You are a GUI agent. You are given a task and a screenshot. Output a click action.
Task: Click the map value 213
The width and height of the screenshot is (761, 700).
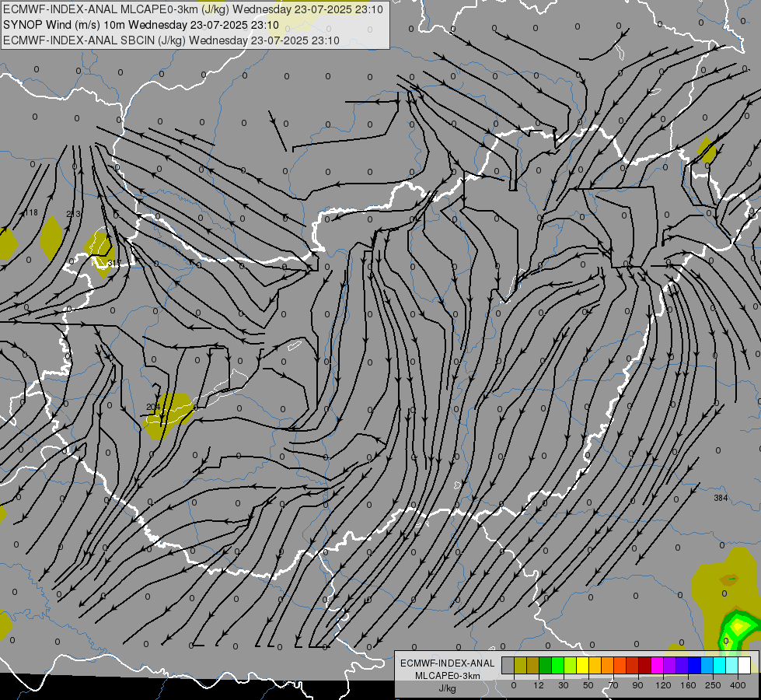73,214
